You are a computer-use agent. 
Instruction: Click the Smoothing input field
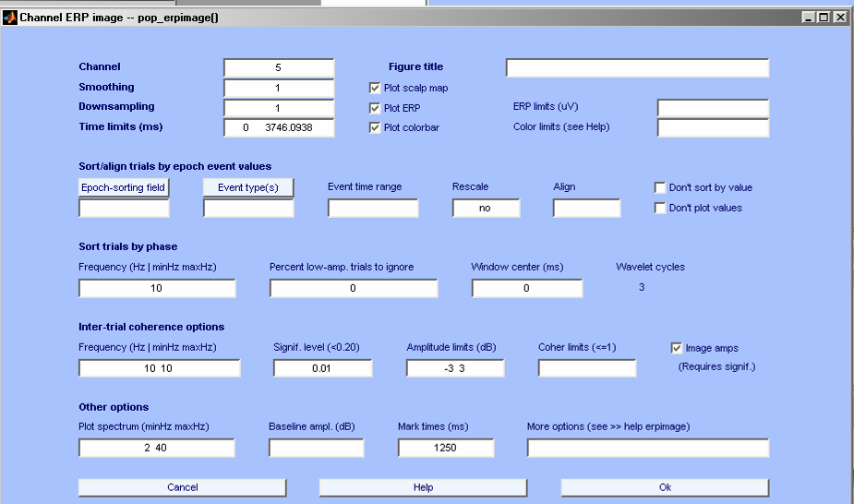(279, 88)
